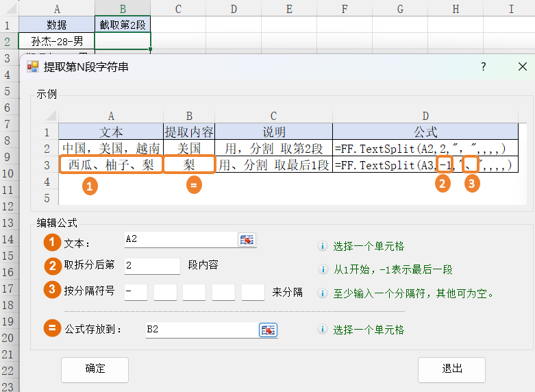Select the 截取第2段 header cell in column B

[123, 25]
